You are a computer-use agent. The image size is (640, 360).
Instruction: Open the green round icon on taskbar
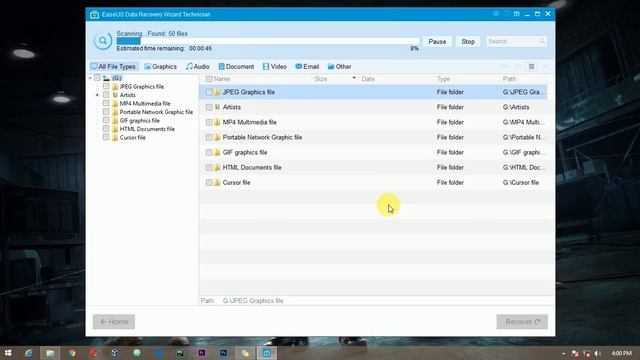(x=137, y=353)
